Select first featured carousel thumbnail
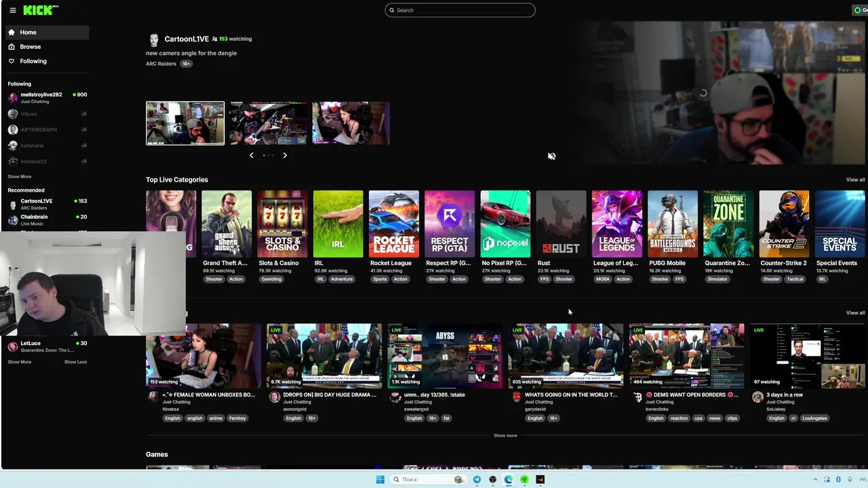This screenshot has height=488, width=868. pyautogui.click(x=185, y=123)
